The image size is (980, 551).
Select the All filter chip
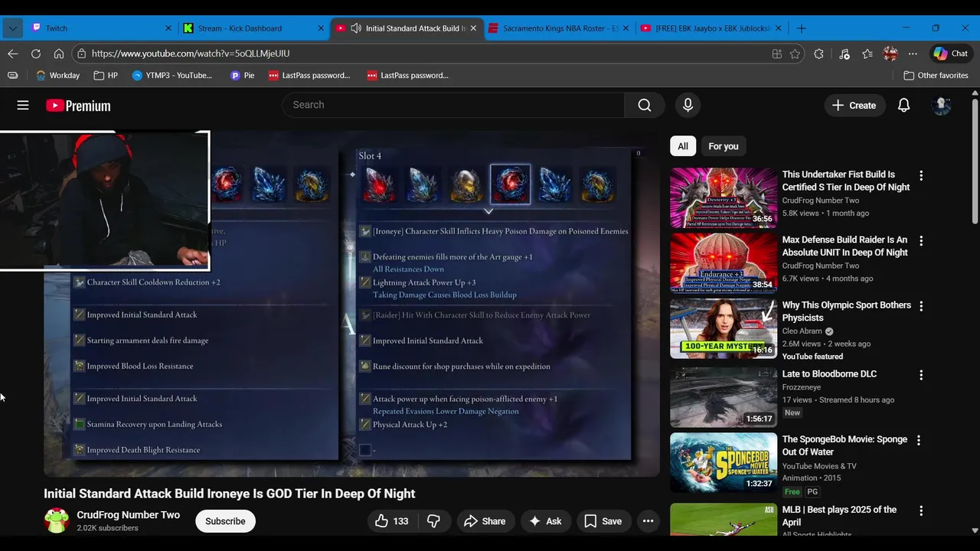coord(683,146)
